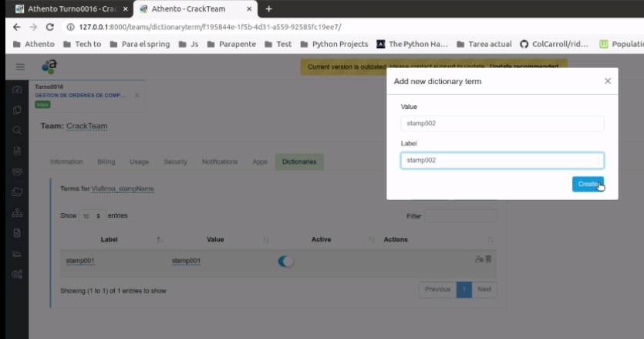Switch to the Security tab
The image size is (644, 339).
175,162
